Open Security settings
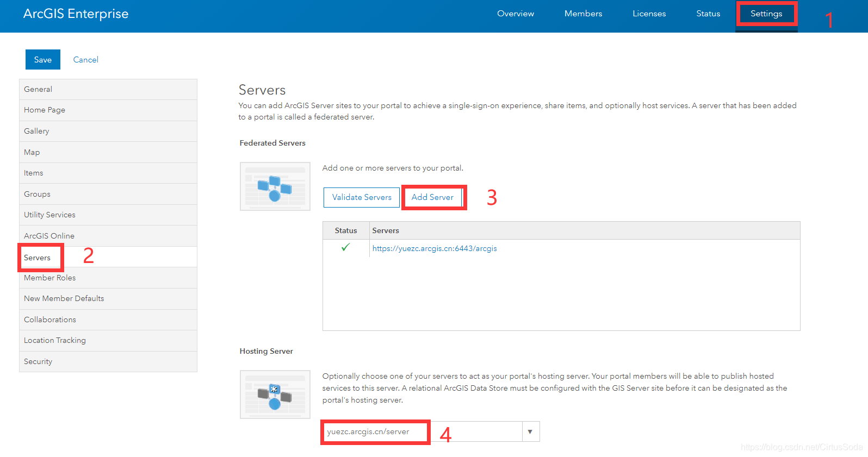 click(108, 361)
